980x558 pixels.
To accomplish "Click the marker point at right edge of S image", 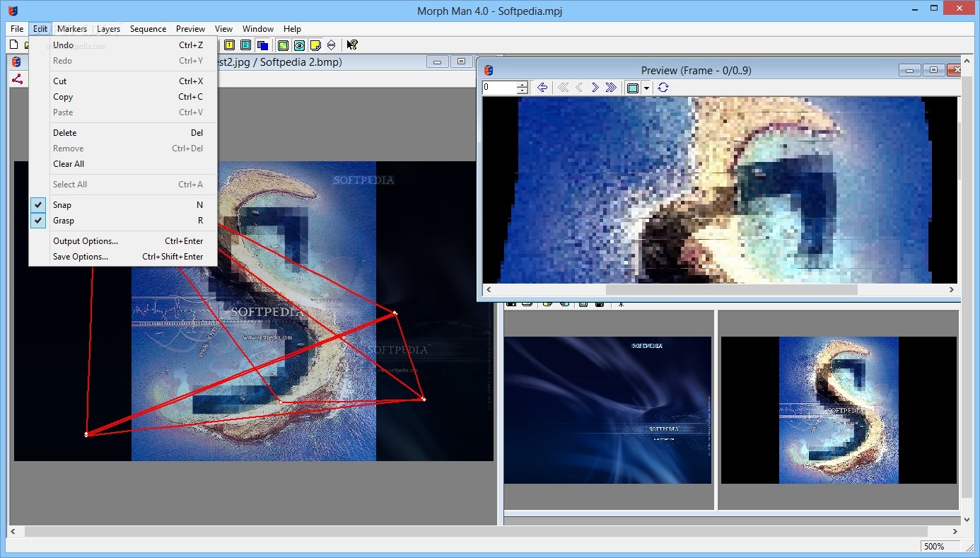I will pos(395,313).
